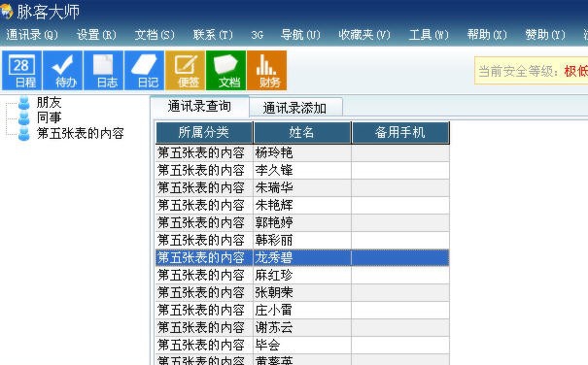Click 备用手机 cell in 谢苏云 row

400,328
